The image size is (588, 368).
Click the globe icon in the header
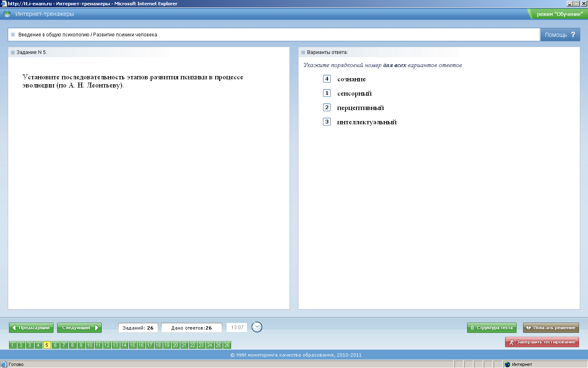pyautogui.click(x=7, y=14)
